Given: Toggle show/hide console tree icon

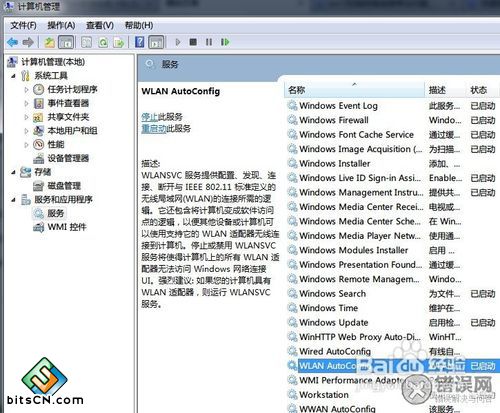Looking at the screenshot, I should point(66,42).
